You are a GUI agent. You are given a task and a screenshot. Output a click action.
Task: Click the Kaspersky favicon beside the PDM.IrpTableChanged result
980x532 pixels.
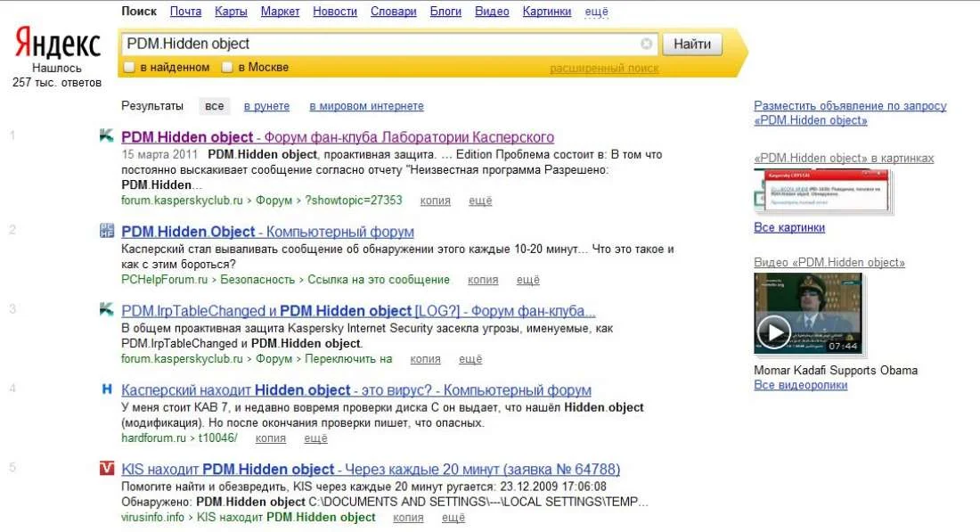tap(107, 309)
